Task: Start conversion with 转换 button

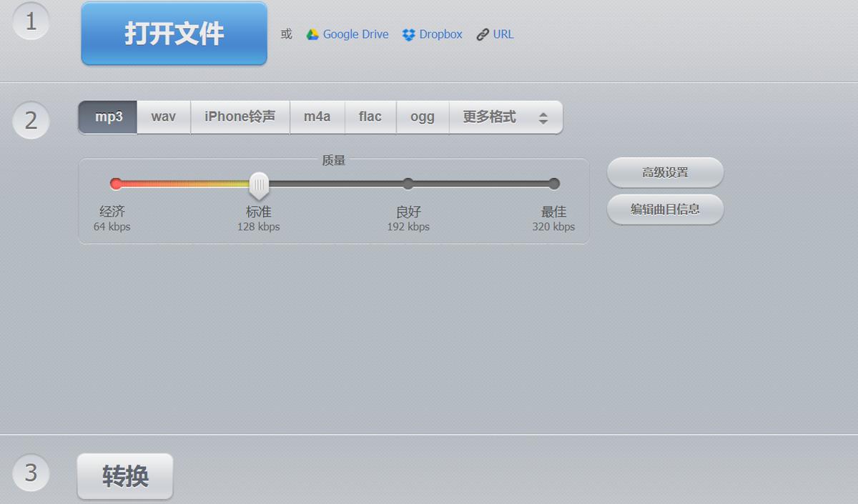Action: [124, 476]
